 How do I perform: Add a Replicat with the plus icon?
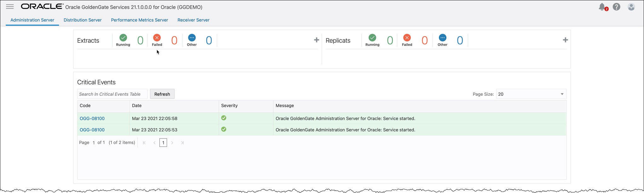pos(565,40)
